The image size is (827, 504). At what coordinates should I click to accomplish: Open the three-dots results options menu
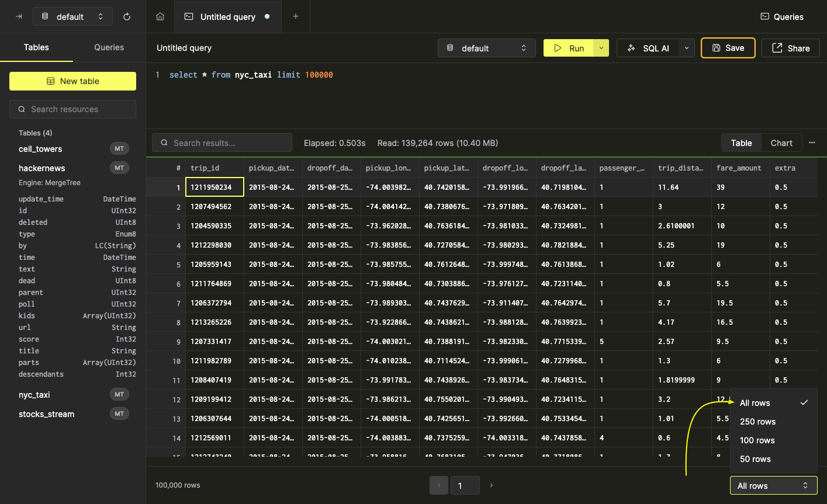[812, 142]
